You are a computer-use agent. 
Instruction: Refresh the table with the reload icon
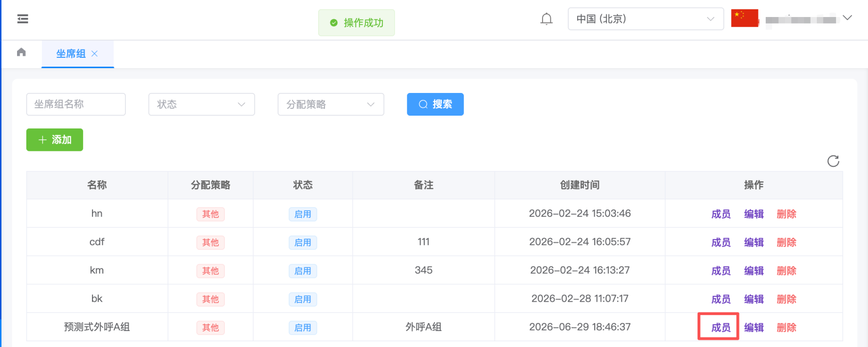point(833,161)
